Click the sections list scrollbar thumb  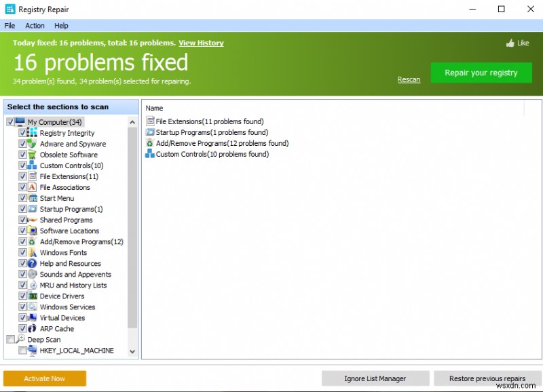[132, 228]
